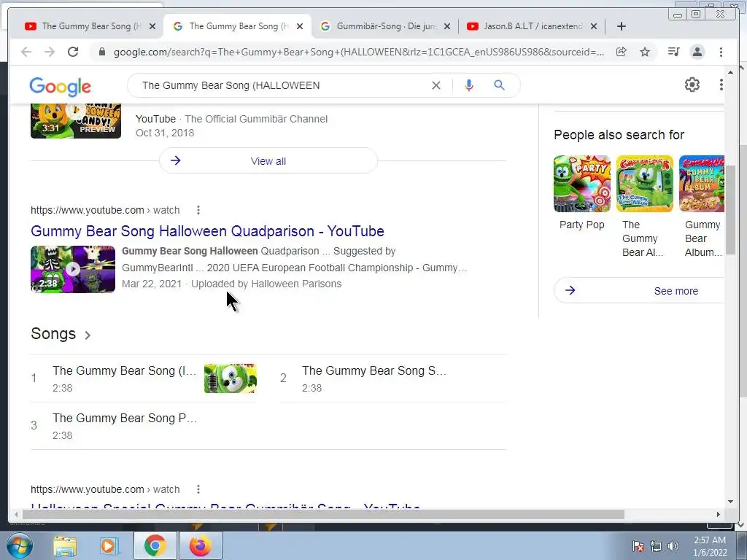
Task: Open the Windows Start orb
Action: point(19,545)
